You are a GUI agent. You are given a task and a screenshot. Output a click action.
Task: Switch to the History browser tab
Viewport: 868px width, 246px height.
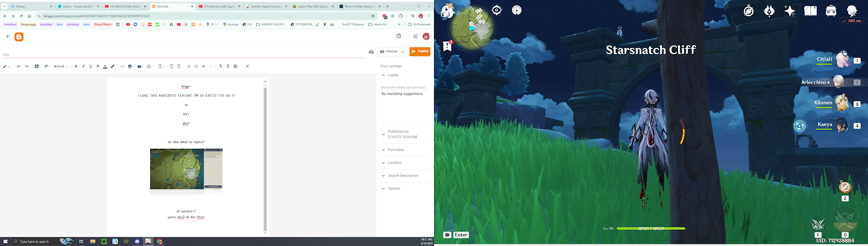[33, 7]
